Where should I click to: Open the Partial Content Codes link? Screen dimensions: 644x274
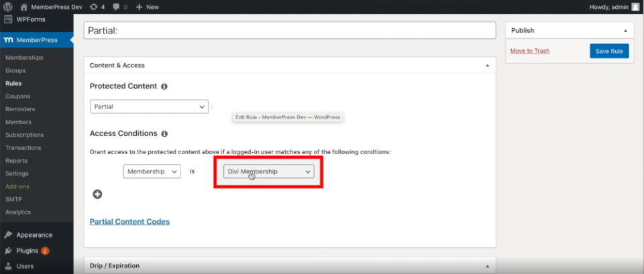(x=129, y=222)
